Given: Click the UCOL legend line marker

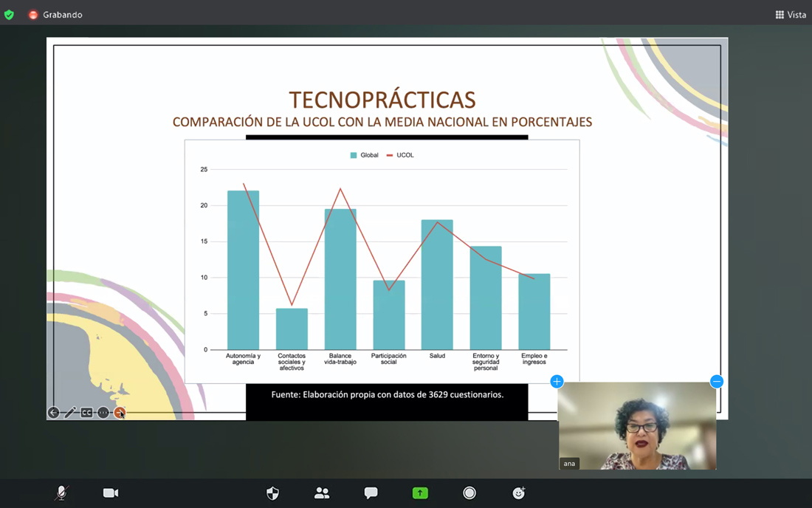Looking at the screenshot, I should pos(390,155).
